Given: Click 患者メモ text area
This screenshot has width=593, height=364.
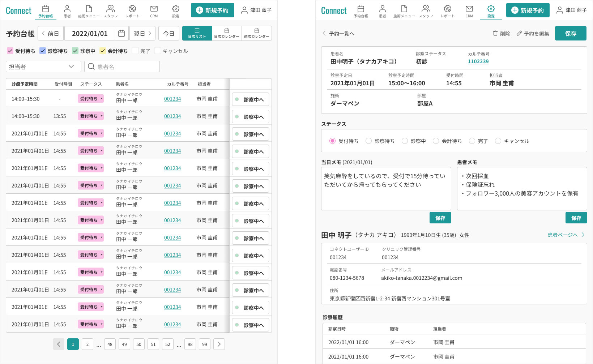Looking at the screenshot, I should pyautogui.click(x=522, y=189).
